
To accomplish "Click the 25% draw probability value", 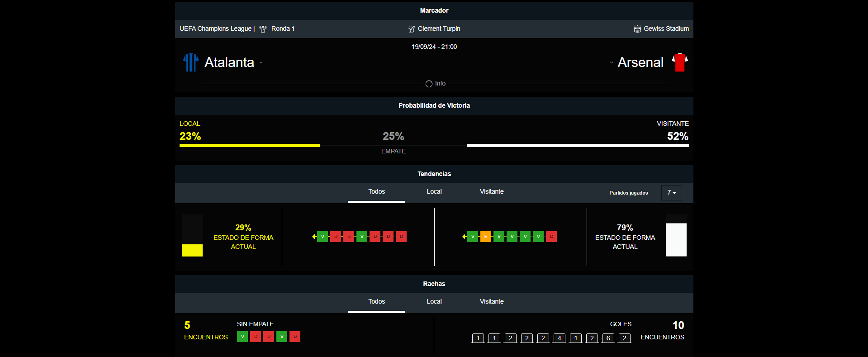I will point(394,136).
